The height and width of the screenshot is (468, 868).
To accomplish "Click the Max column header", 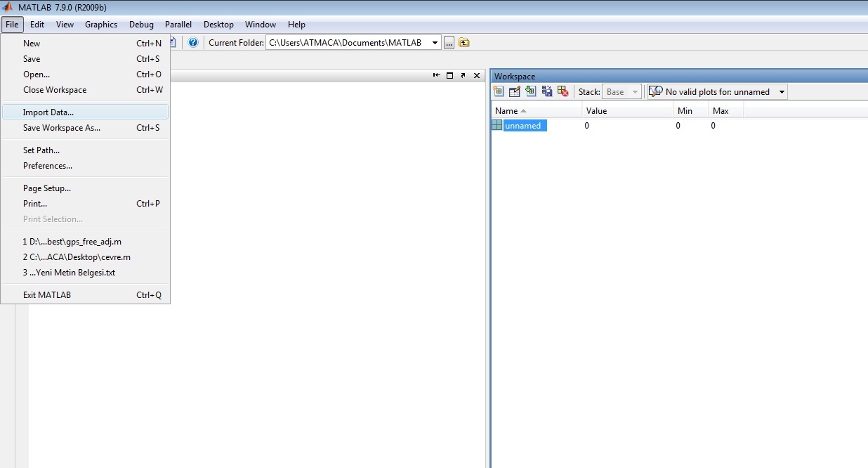I will [725, 110].
